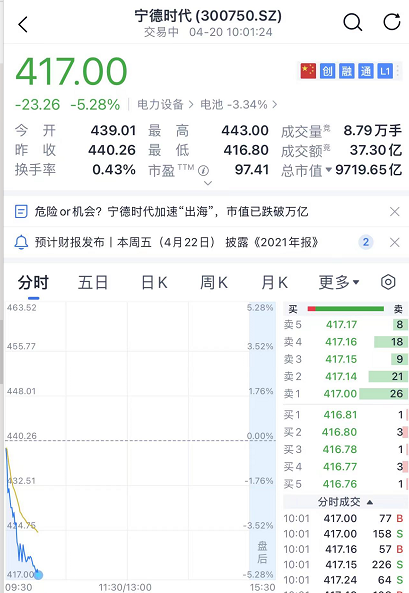Tap the alert bell icon

21,242
